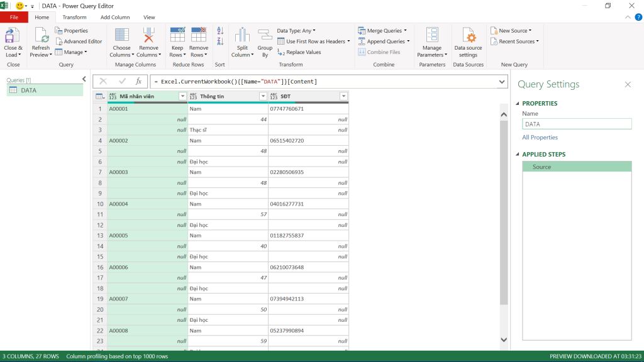Select the DATA query in Queries pane
Viewport: 644px width, 362px height.
pos(45,90)
